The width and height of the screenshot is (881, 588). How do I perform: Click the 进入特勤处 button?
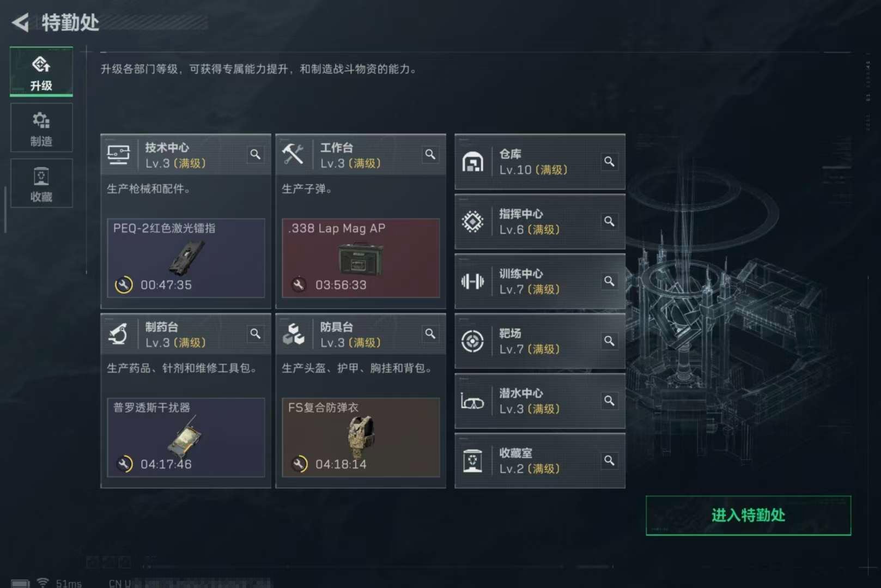[x=748, y=516]
